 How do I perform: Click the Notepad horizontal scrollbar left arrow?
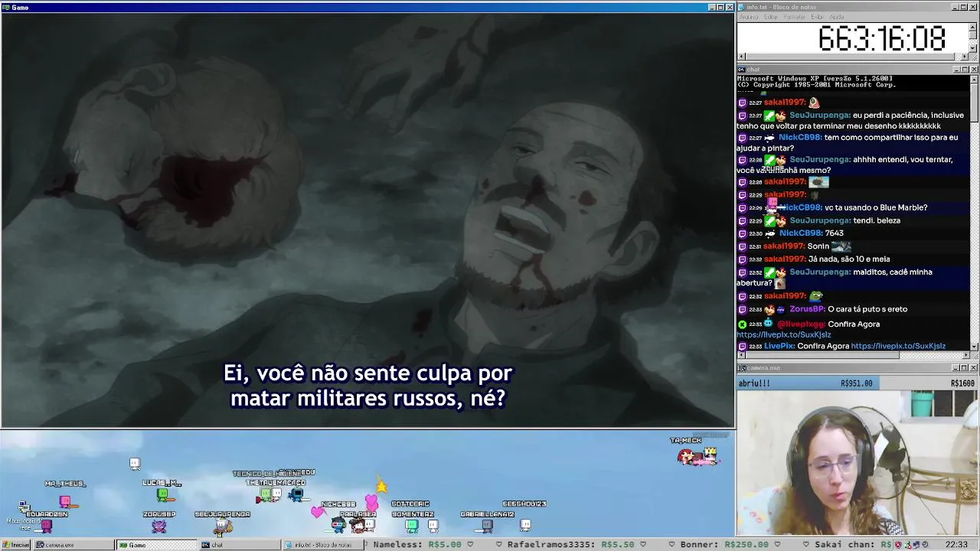(741, 57)
